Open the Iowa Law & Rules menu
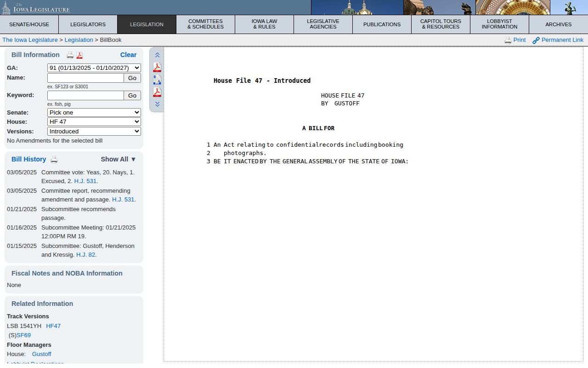 [x=264, y=24]
